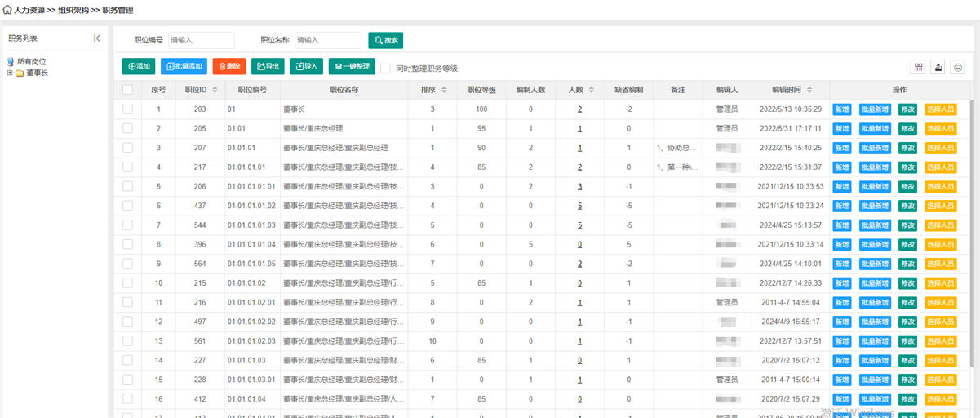
Task: Expand the 董事长 tree node
Action: tap(10, 73)
